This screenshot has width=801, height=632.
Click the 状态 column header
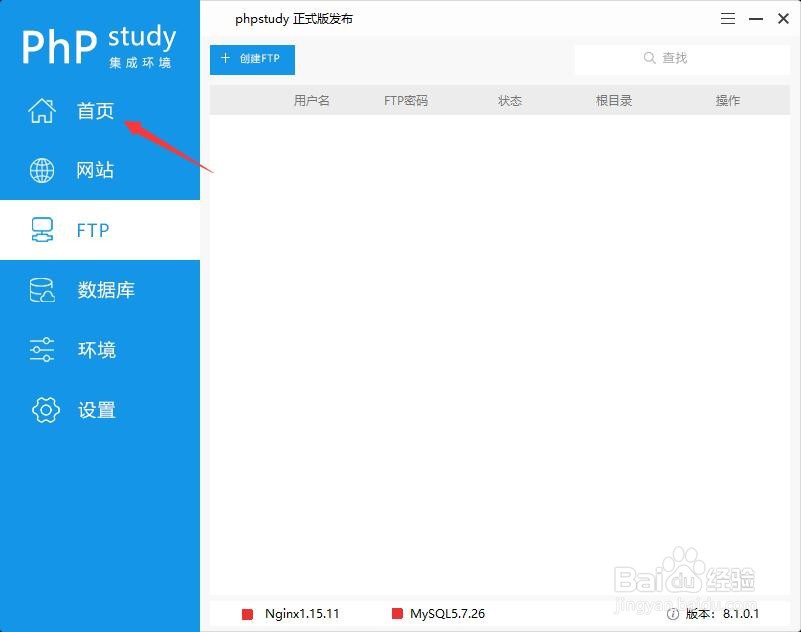click(510, 101)
